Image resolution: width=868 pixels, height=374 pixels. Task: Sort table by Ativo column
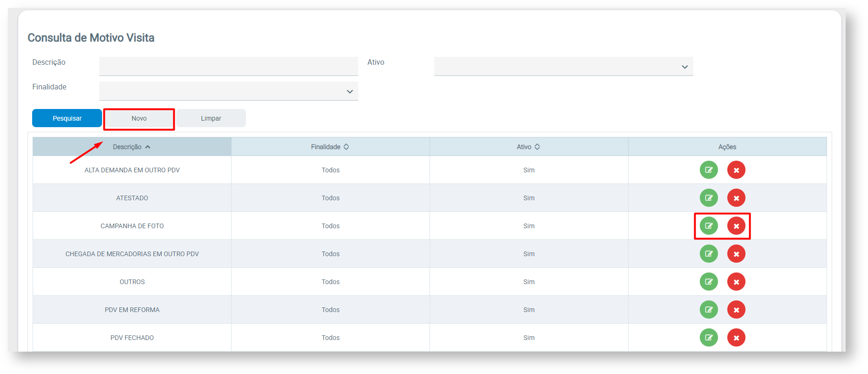529,147
